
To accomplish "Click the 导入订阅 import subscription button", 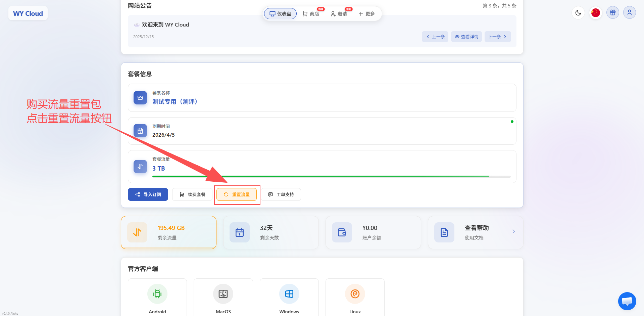I will 148,194.
